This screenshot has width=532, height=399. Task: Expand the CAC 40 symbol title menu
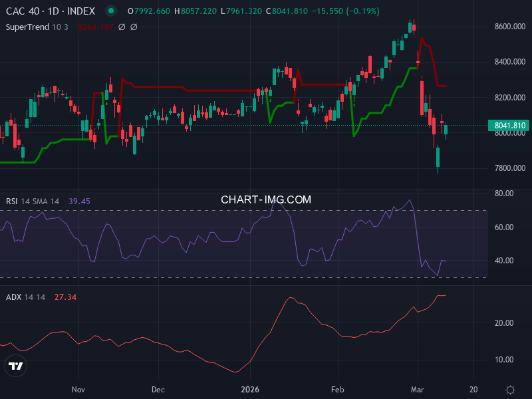pos(23,11)
